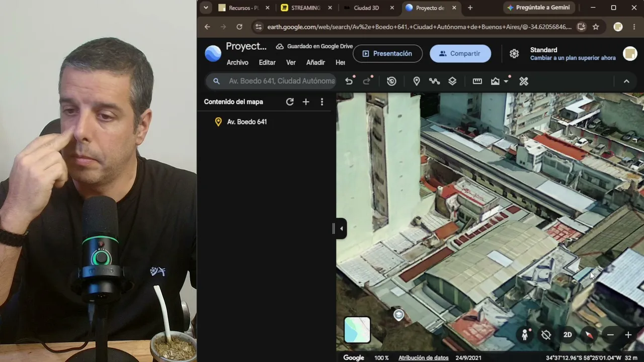Bookmark this page with the star

[x=596, y=27]
